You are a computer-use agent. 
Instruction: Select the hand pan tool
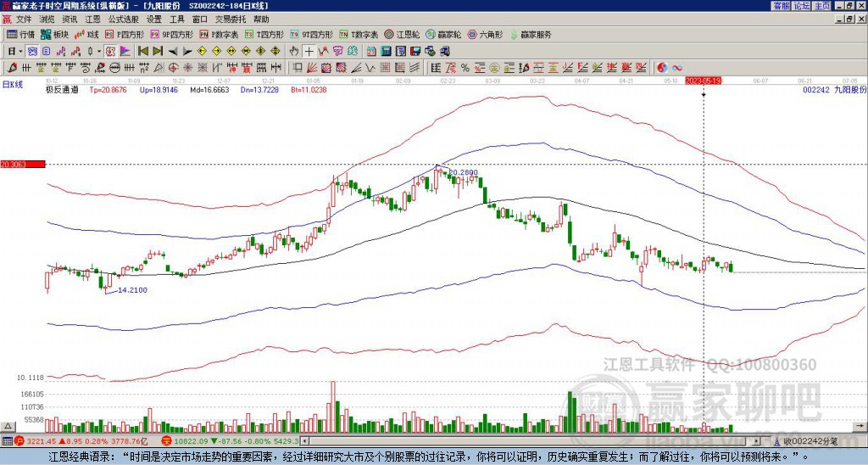[x=293, y=52]
